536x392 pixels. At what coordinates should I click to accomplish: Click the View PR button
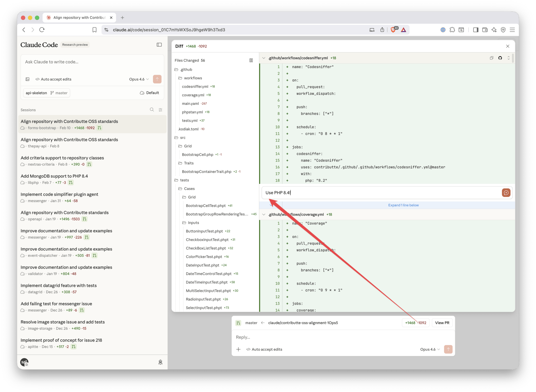point(442,323)
